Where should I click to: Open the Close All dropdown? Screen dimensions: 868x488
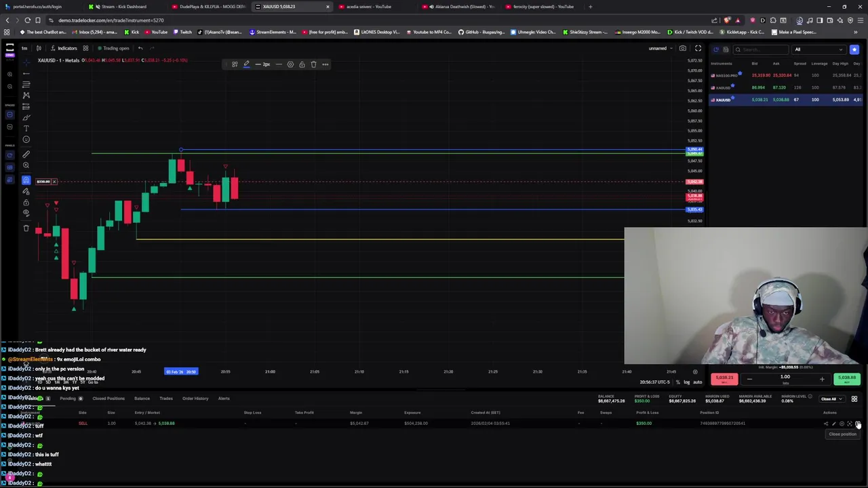click(x=831, y=399)
